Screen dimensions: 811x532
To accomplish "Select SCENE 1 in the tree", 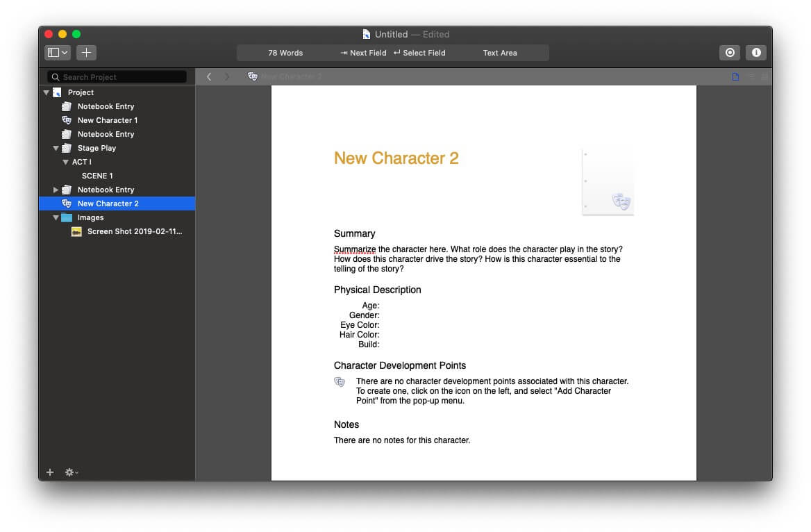I will pos(117,176).
